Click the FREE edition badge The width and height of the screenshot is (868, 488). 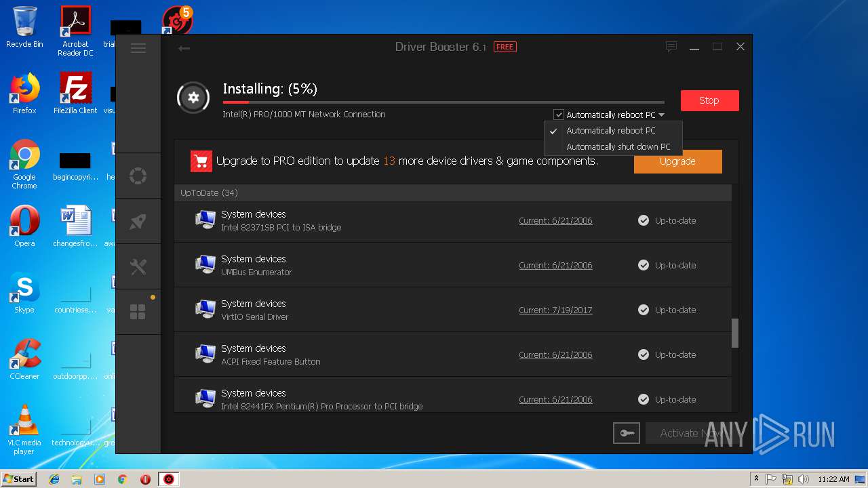(x=505, y=47)
